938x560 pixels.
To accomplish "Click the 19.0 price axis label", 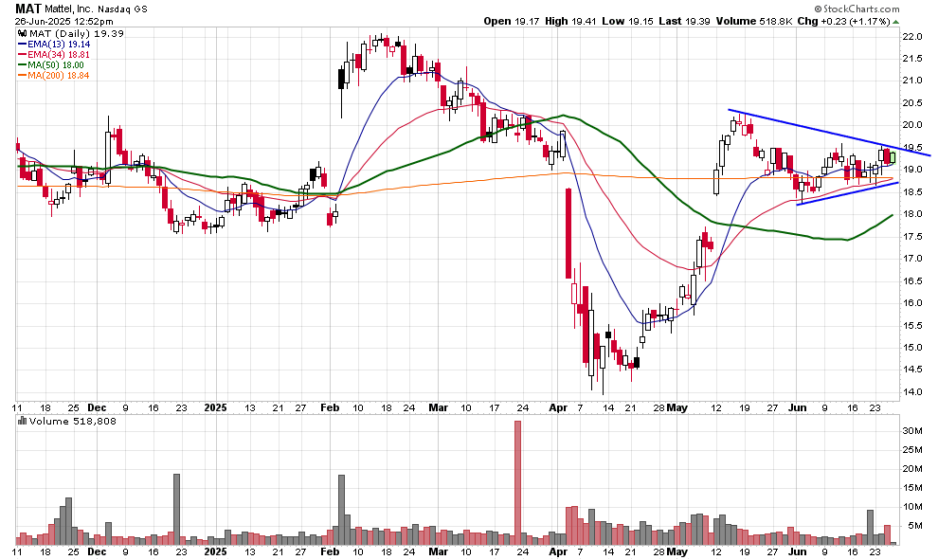I will click(911, 170).
